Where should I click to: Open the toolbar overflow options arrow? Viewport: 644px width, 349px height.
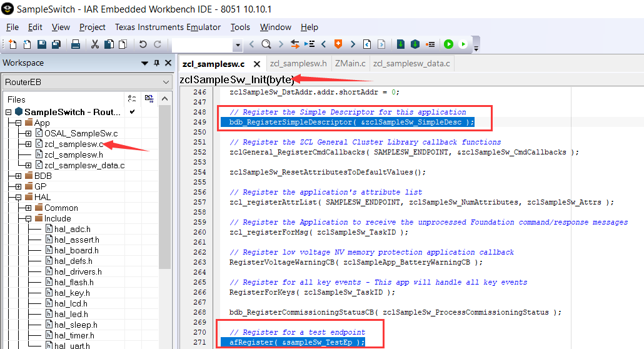point(476,48)
